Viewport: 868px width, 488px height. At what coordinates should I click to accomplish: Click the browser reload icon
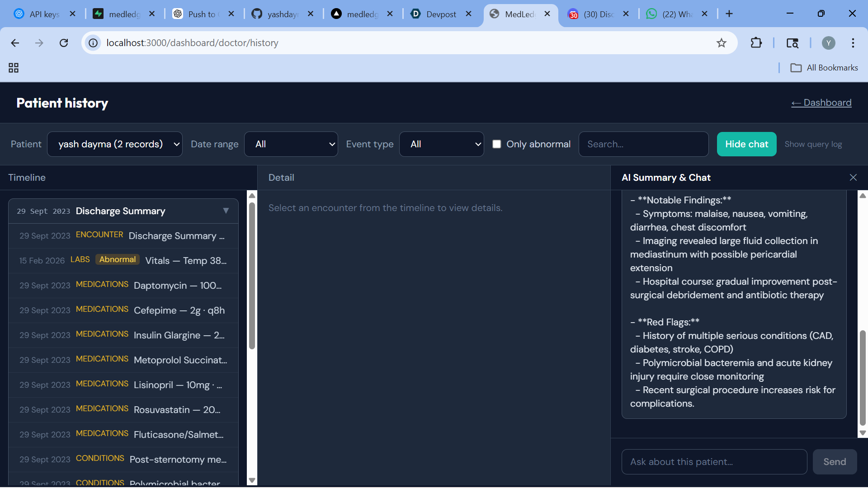64,43
